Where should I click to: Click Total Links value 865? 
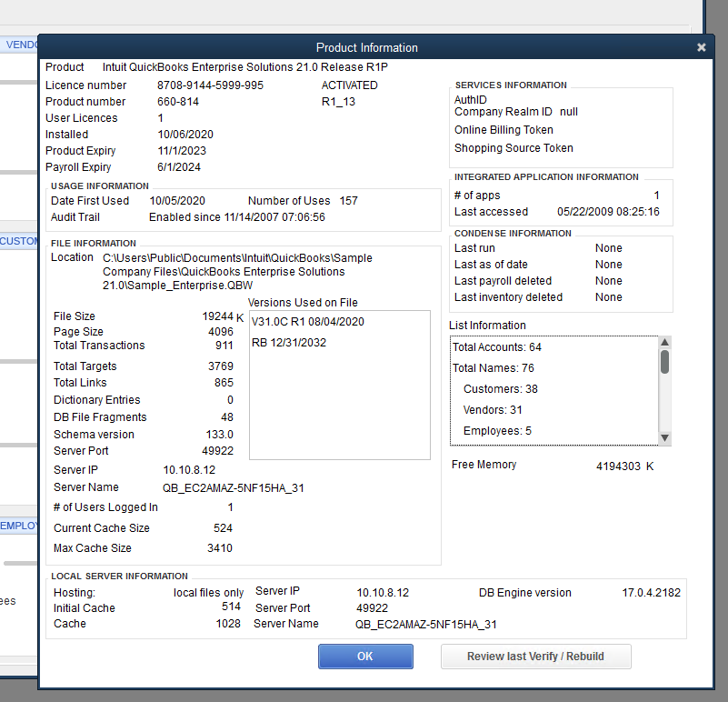tap(224, 382)
